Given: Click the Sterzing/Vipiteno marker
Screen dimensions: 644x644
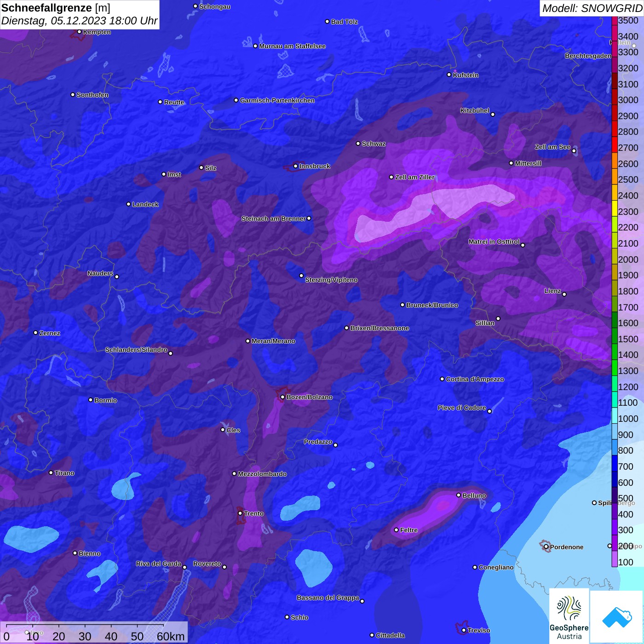Looking at the screenshot, I should pos(301,276).
